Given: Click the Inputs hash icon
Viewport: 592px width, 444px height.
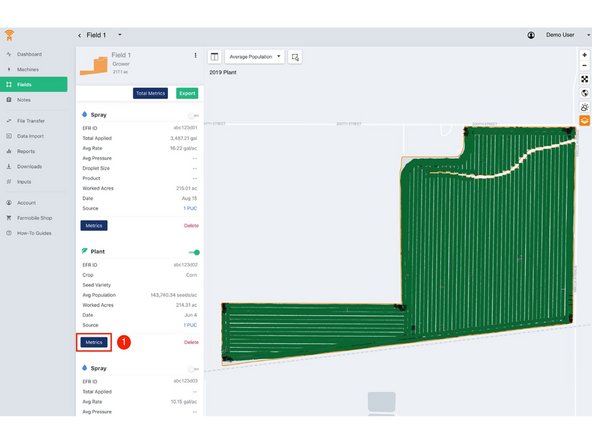Looking at the screenshot, I should click(x=9, y=182).
